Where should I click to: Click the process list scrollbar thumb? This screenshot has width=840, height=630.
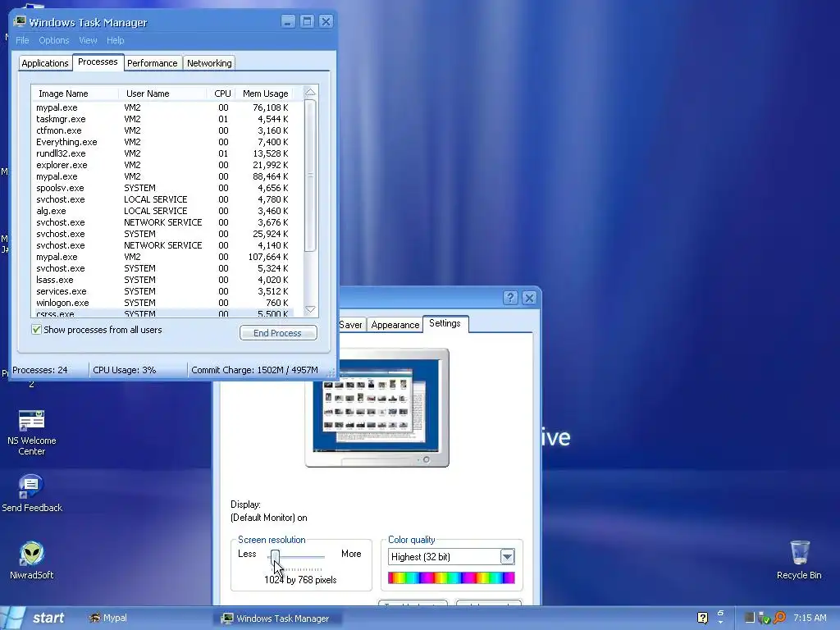(310, 176)
